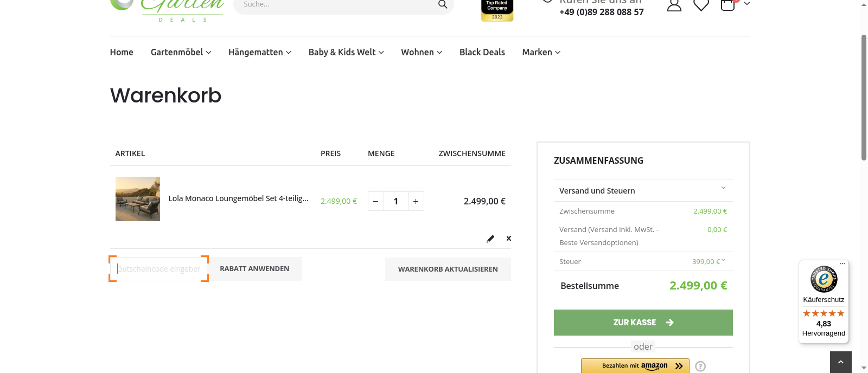Open the Gartenmöbel menu
The width and height of the screenshot is (868, 373).
tap(181, 52)
